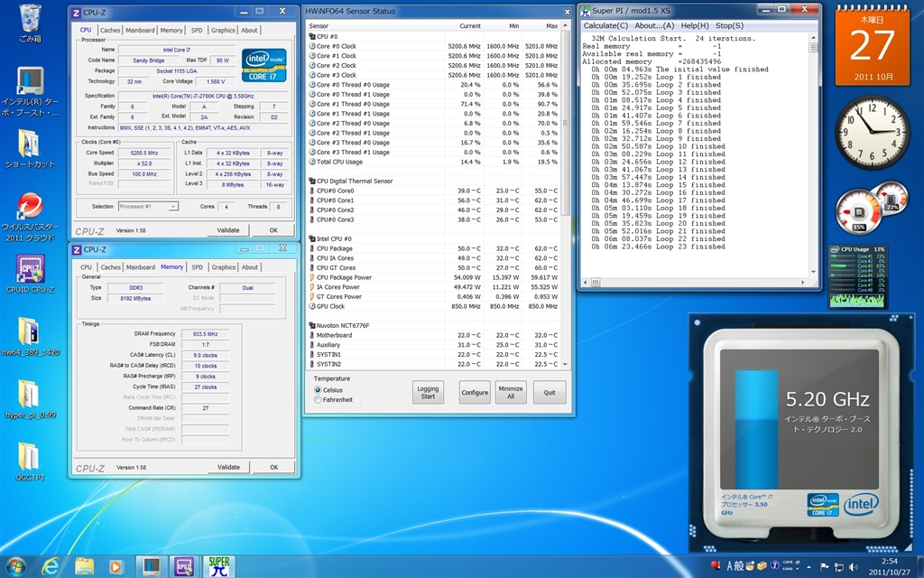Click the Super PI taskbar icon

[x=217, y=566]
